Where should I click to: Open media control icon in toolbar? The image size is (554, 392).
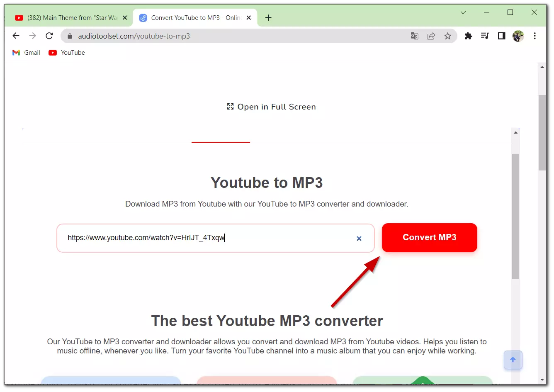pyautogui.click(x=485, y=36)
